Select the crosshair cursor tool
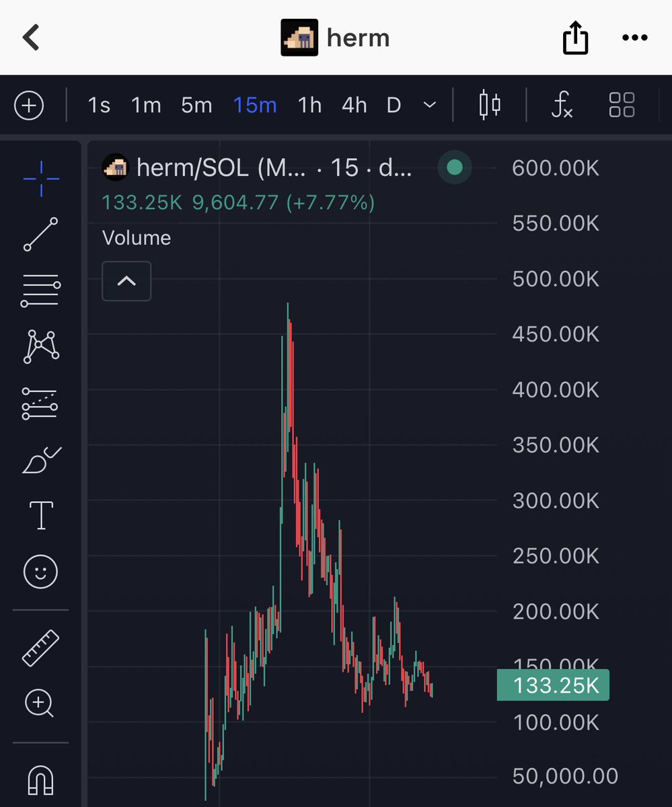 (x=41, y=179)
